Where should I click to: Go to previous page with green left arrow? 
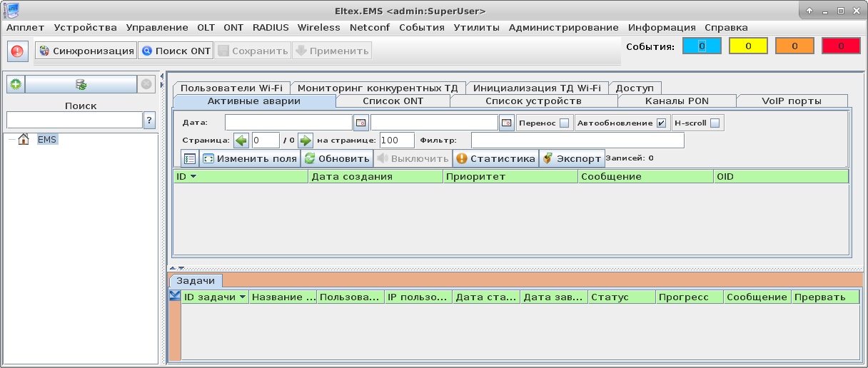241,140
